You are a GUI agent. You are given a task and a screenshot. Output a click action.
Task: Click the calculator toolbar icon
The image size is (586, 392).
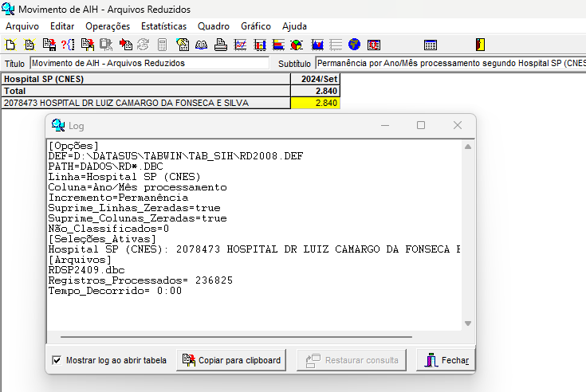coord(162,45)
